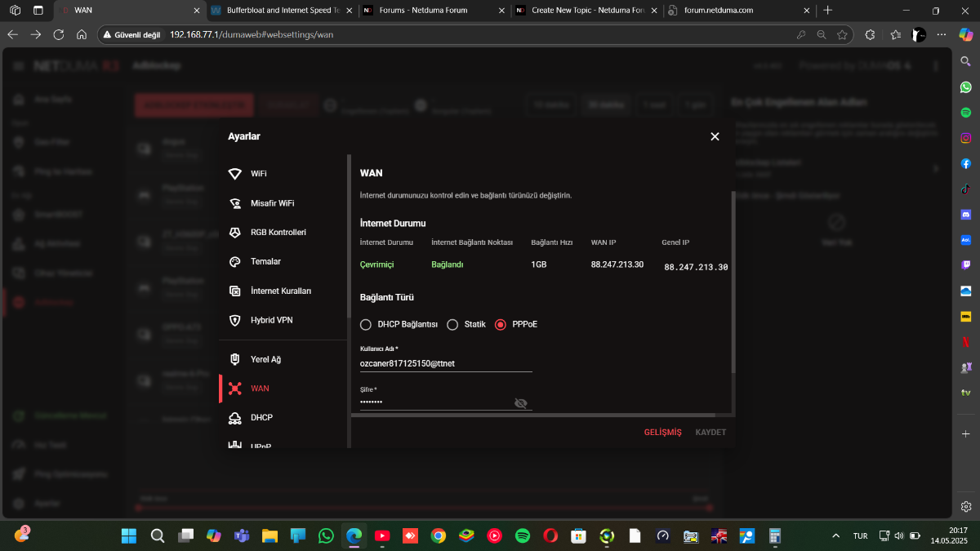Click the WAN settings vertical scrollbar
This screenshot has width=980, height=551.
pyautogui.click(x=733, y=282)
